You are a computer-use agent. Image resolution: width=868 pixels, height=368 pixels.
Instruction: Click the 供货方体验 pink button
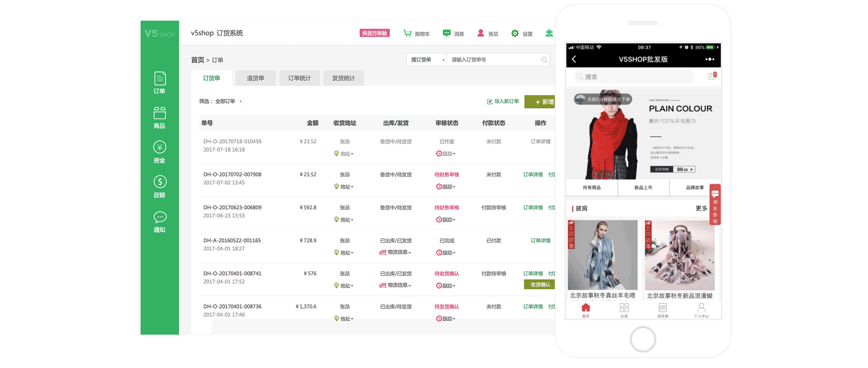(x=375, y=33)
